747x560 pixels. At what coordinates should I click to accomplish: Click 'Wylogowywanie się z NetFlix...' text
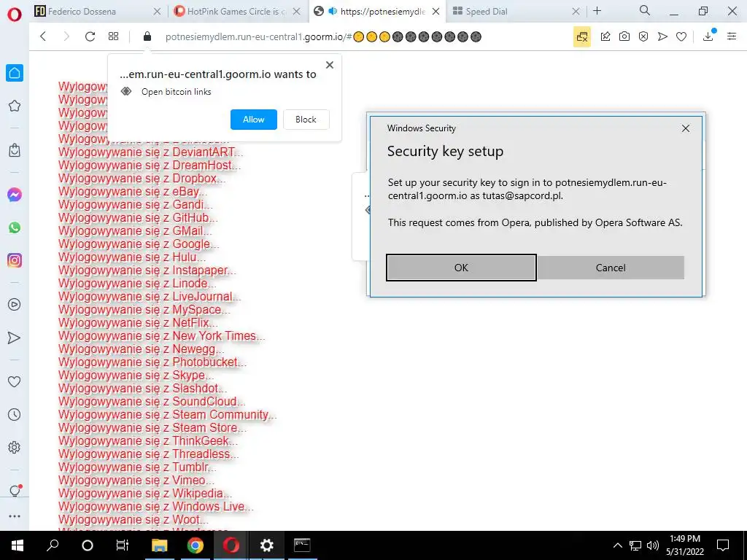point(138,323)
